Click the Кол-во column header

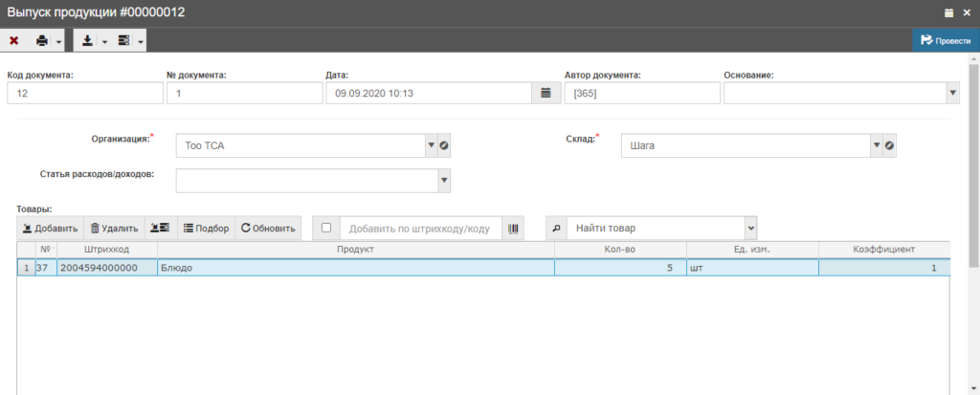pyautogui.click(x=619, y=250)
